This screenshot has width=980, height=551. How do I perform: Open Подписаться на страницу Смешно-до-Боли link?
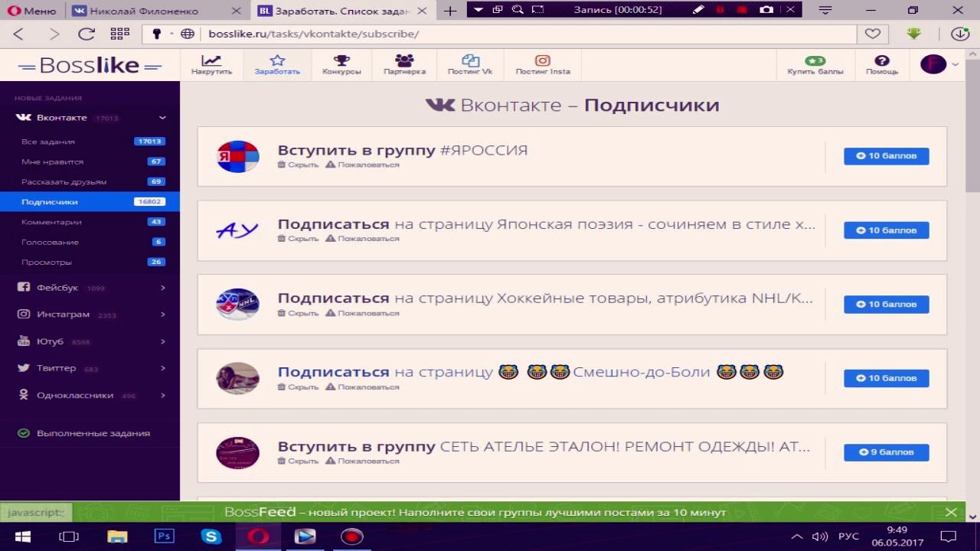coord(530,372)
